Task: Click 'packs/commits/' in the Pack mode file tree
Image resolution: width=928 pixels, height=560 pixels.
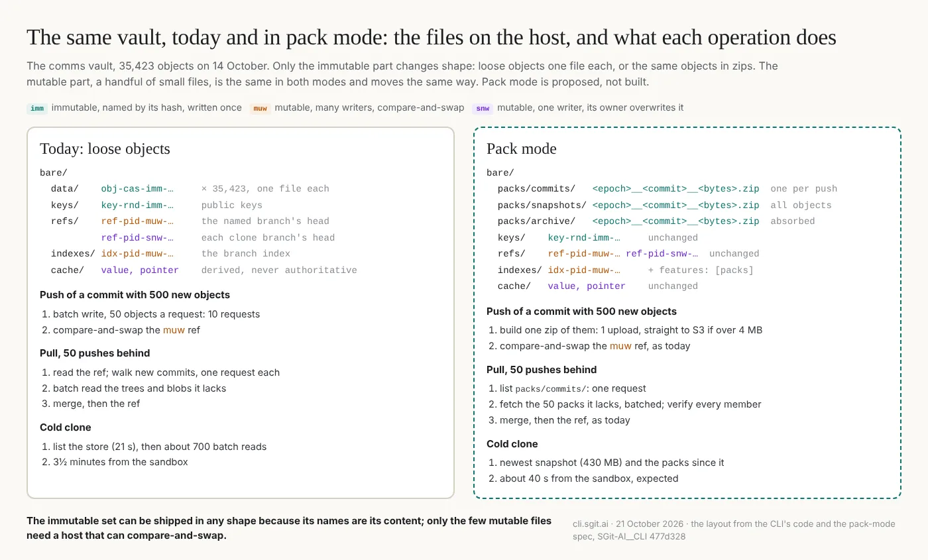Action: point(536,189)
